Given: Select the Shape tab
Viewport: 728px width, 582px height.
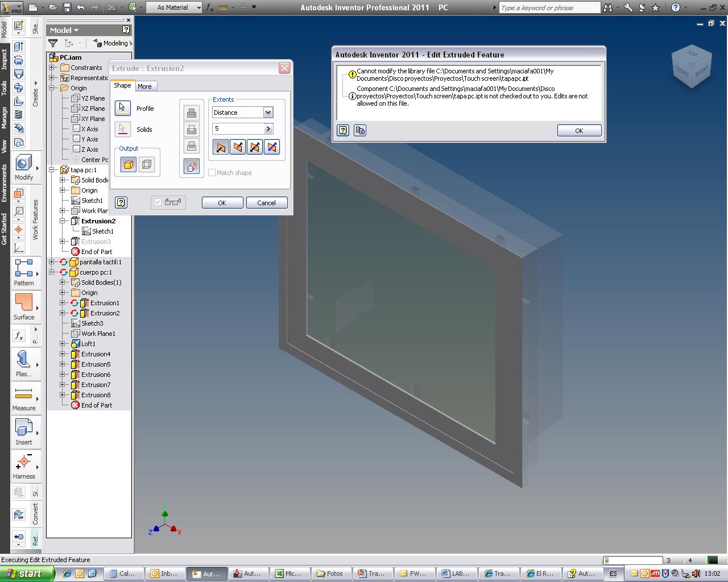Looking at the screenshot, I should coord(122,85).
